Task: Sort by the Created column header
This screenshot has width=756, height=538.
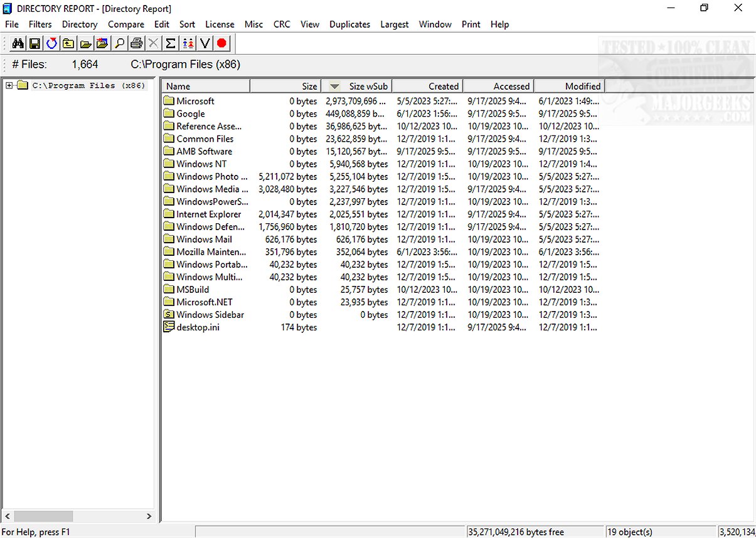Action: (x=427, y=86)
